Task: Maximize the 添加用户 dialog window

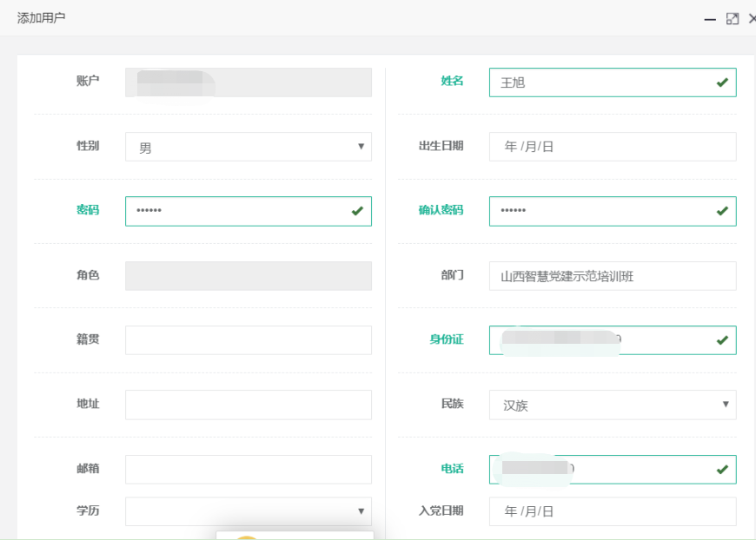Action: pos(733,18)
